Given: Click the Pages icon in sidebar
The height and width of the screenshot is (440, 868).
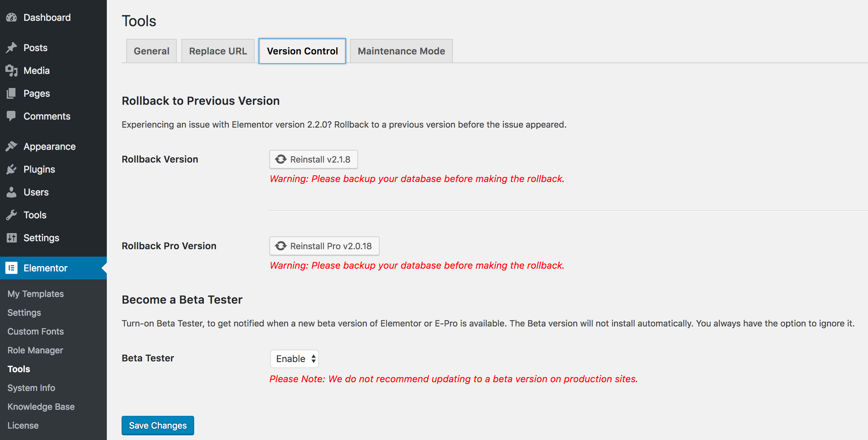Looking at the screenshot, I should coord(11,93).
